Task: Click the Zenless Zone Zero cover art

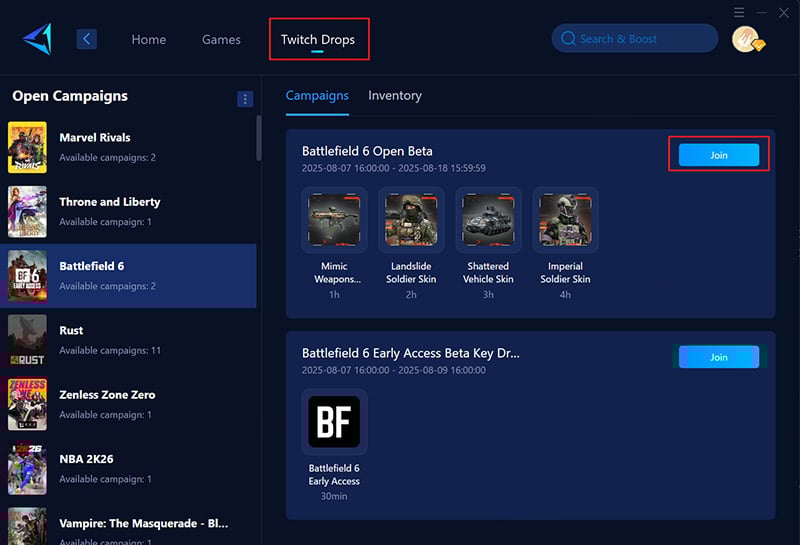Action: click(27, 405)
